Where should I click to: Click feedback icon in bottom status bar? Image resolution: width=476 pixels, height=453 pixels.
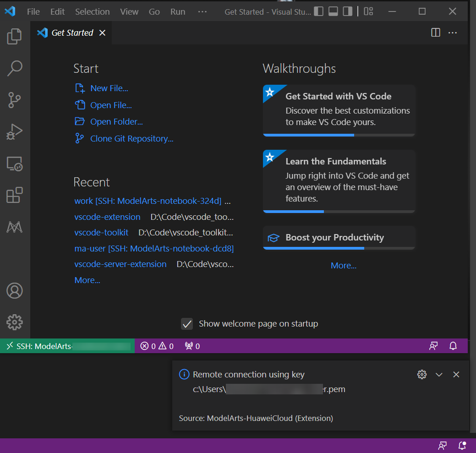[x=442, y=445]
